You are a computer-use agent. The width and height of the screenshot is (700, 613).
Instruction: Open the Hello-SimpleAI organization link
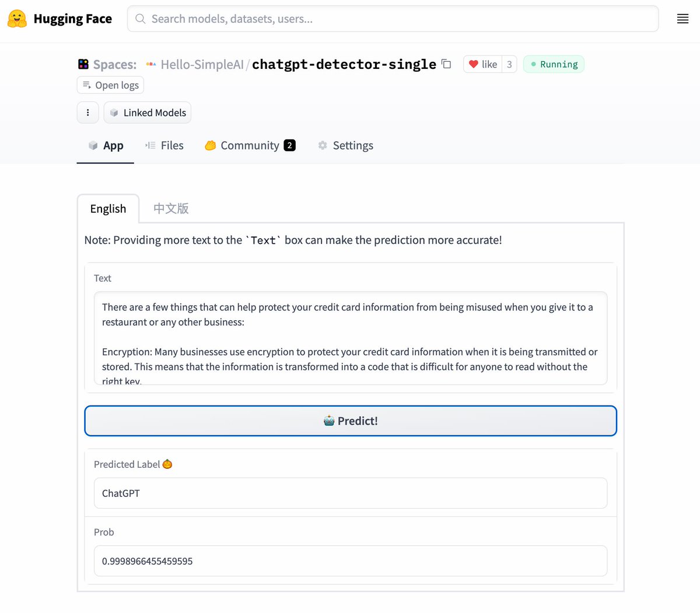click(202, 64)
